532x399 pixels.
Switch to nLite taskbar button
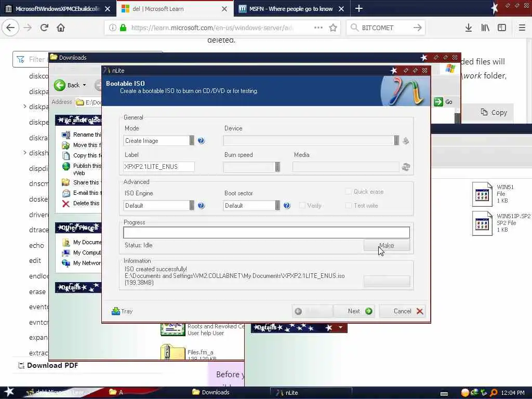(311, 393)
